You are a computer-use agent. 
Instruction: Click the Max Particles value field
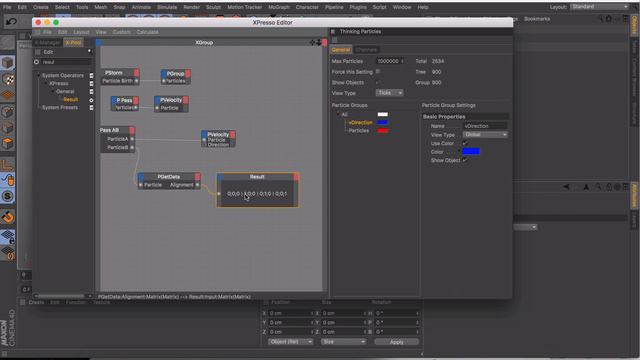point(390,61)
